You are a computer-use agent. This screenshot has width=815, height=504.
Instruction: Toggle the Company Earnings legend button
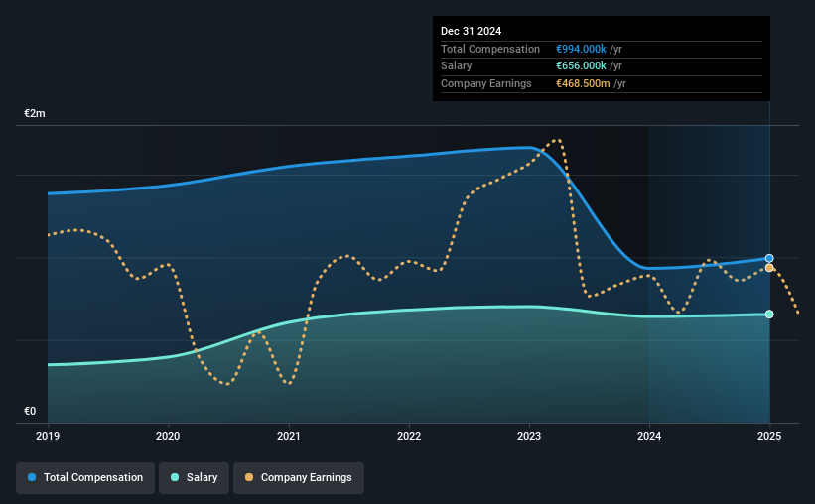[299, 477]
